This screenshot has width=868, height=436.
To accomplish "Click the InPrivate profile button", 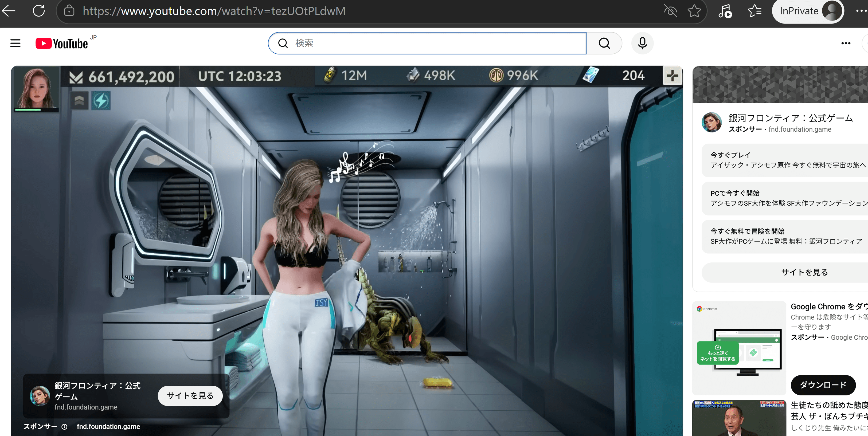I will 808,11.
